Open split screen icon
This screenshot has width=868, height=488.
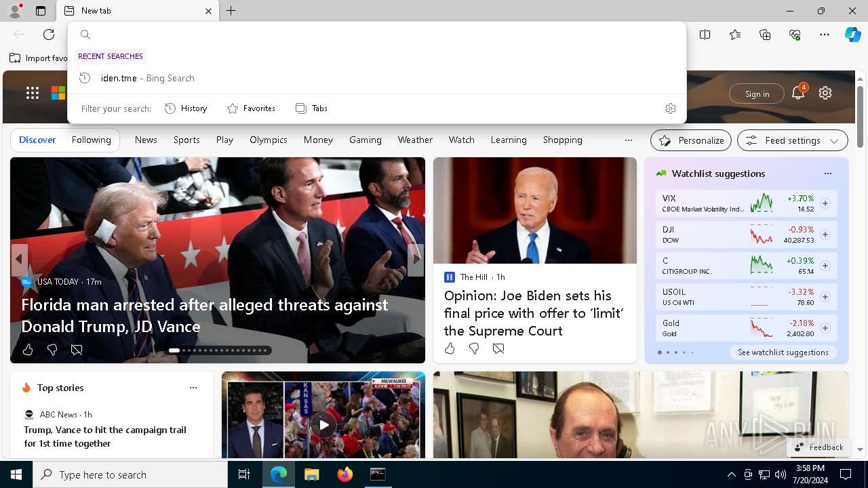(705, 35)
